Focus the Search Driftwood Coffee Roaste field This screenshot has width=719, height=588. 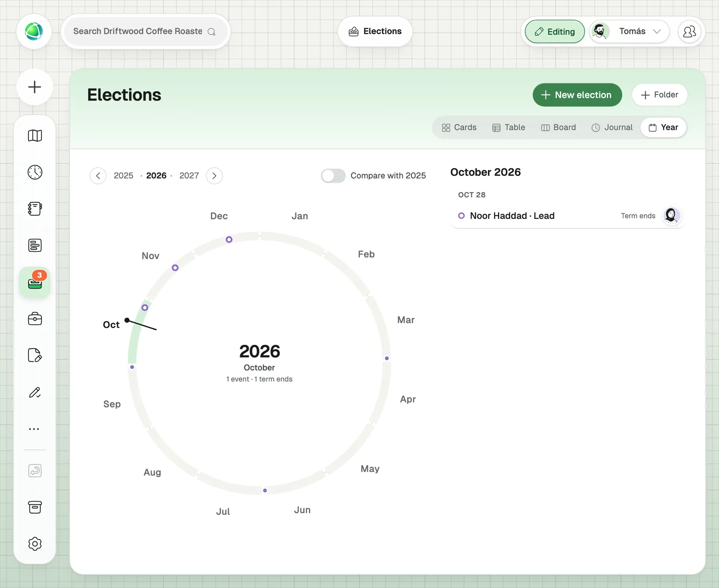(x=146, y=31)
